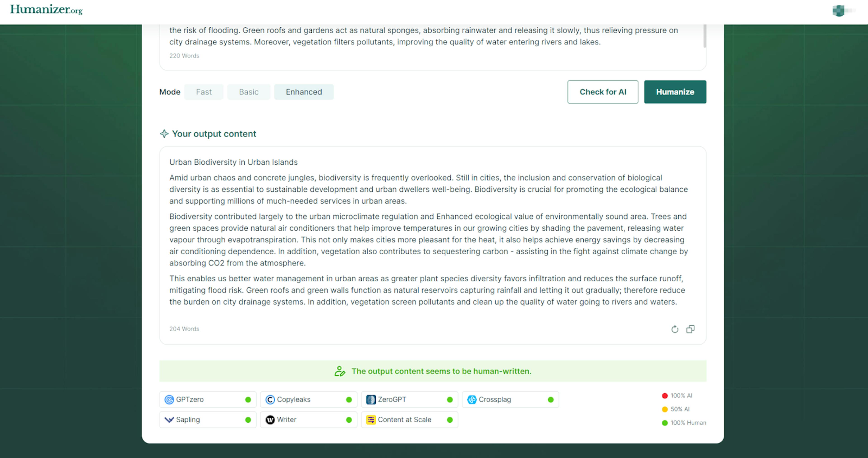
Task: Click the '220 Words' counter
Action: (x=184, y=56)
